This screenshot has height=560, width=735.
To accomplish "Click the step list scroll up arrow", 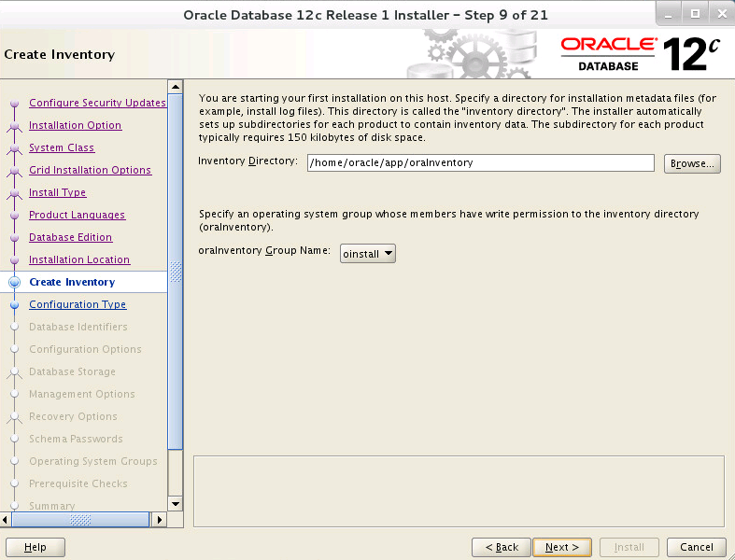I will pos(176,87).
